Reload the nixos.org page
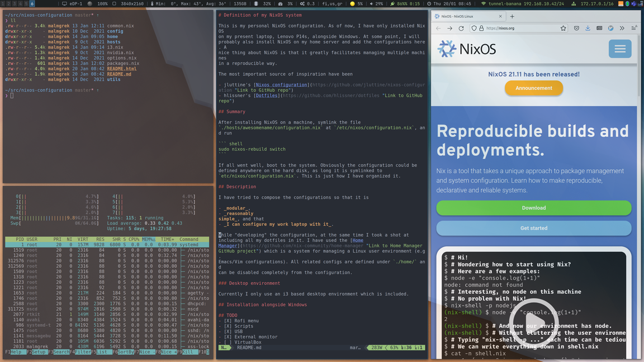Image resolution: width=644 pixels, height=362 pixels. [x=461, y=28]
